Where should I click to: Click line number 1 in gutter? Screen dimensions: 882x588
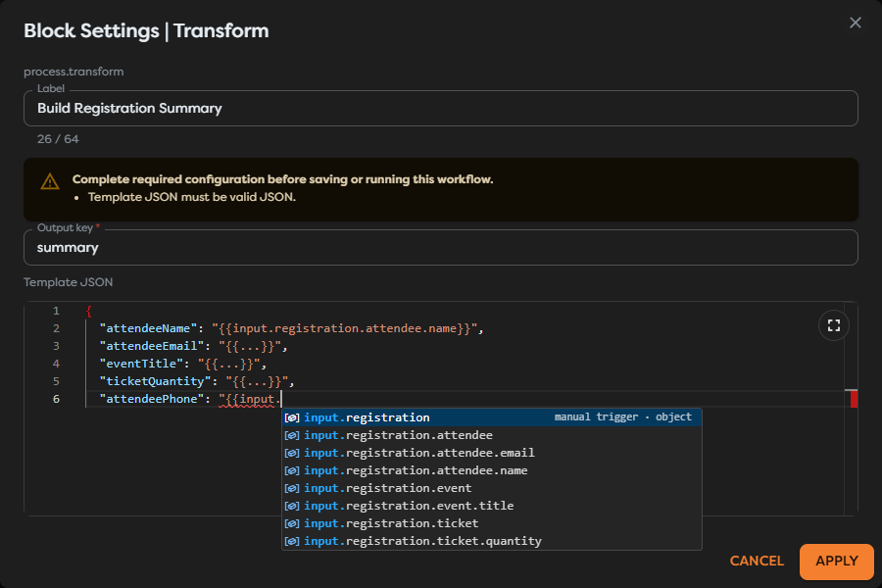point(56,311)
